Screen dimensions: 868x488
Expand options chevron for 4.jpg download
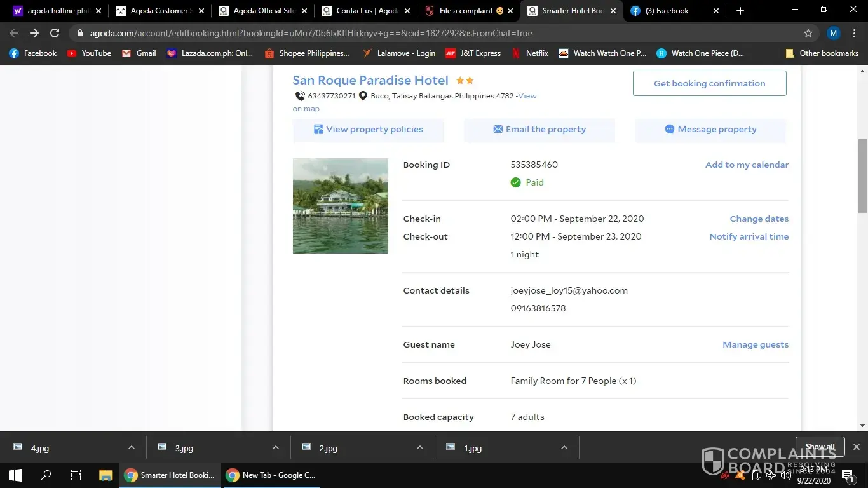pyautogui.click(x=131, y=447)
